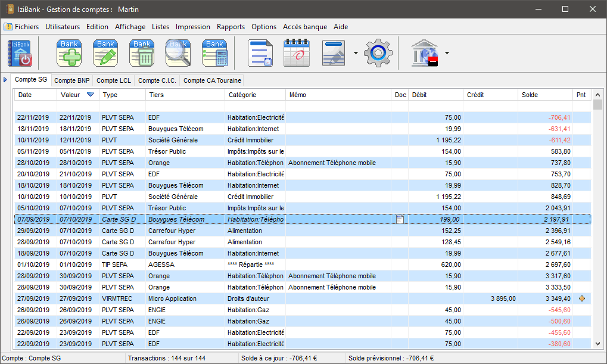Image resolution: width=607 pixels, height=364 pixels.
Task: Open the dropdown arrow next to the pen document icon
Action: 356,53
